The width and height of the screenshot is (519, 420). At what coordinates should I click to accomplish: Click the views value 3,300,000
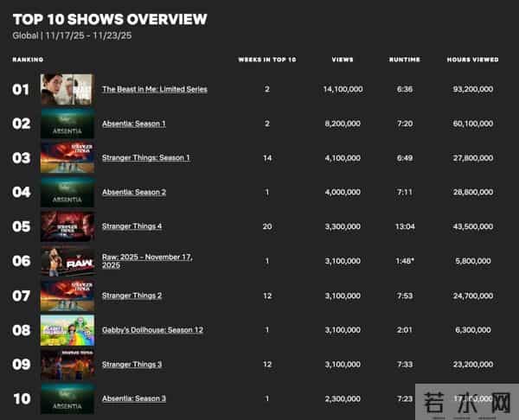coord(343,226)
